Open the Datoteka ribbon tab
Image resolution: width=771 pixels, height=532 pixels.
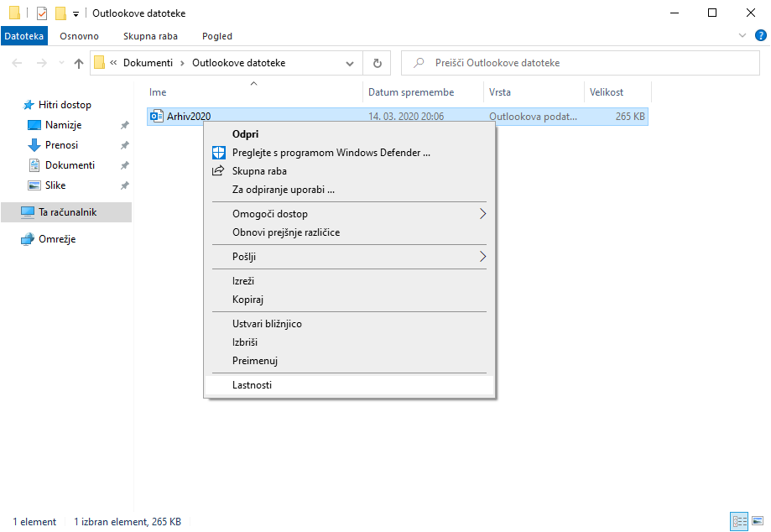tap(24, 36)
